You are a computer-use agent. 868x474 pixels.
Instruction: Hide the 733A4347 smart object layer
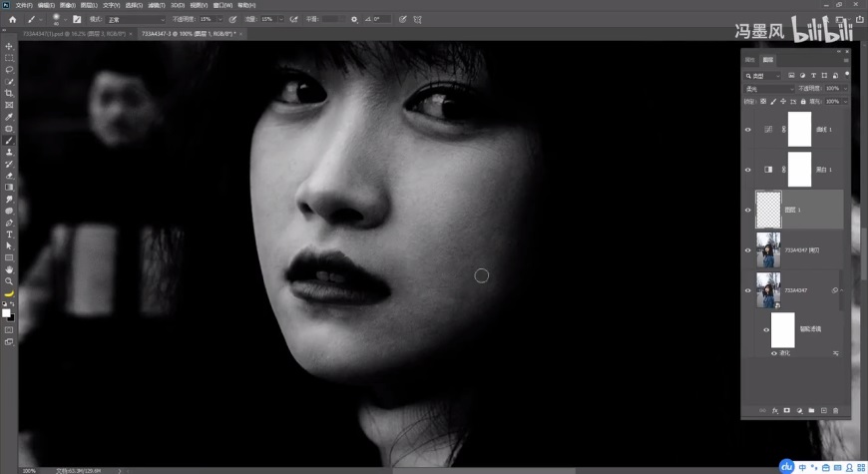pyautogui.click(x=748, y=290)
